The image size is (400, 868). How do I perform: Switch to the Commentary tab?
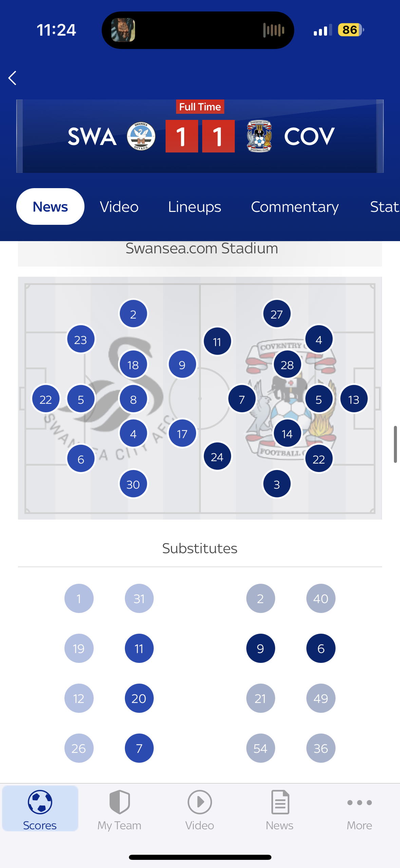(x=294, y=207)
